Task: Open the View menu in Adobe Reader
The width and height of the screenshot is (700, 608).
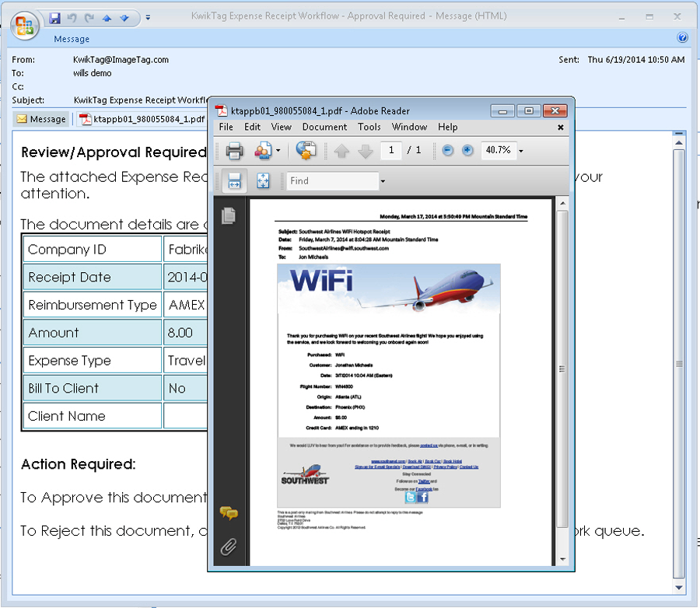Action: (282, 128)
